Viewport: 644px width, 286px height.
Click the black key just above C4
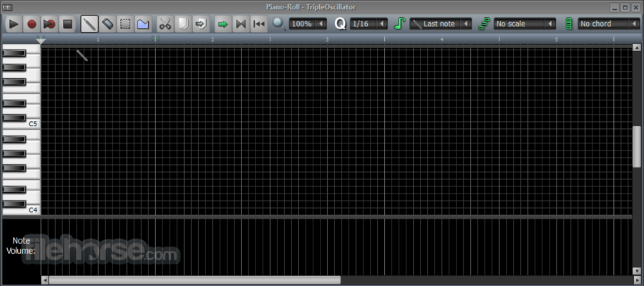coord(14,204)
